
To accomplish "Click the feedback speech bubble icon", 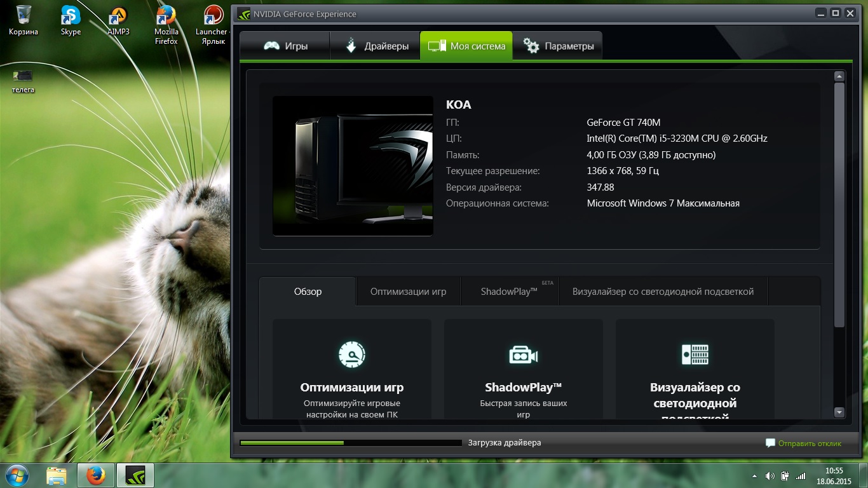I will [770, 444].
